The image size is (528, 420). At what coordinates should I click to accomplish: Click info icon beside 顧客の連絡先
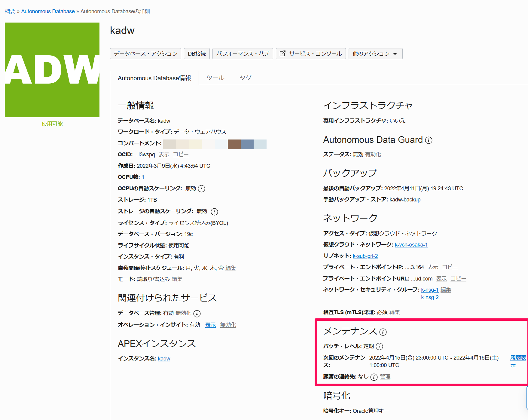(374, 377)
